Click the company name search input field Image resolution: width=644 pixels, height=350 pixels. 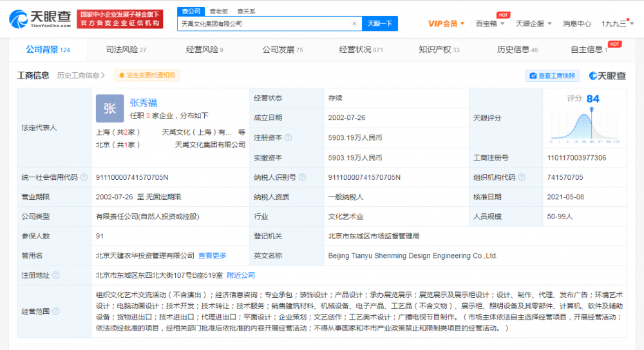[264, 24]
